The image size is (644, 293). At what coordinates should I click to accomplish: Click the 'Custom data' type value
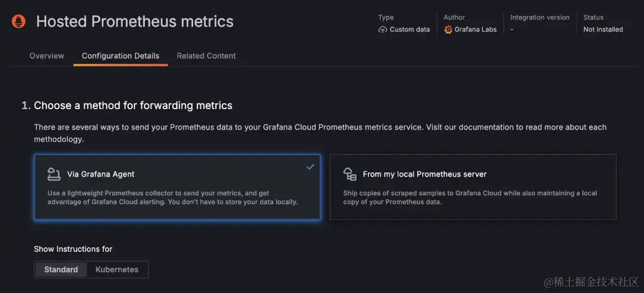point(410,30)
